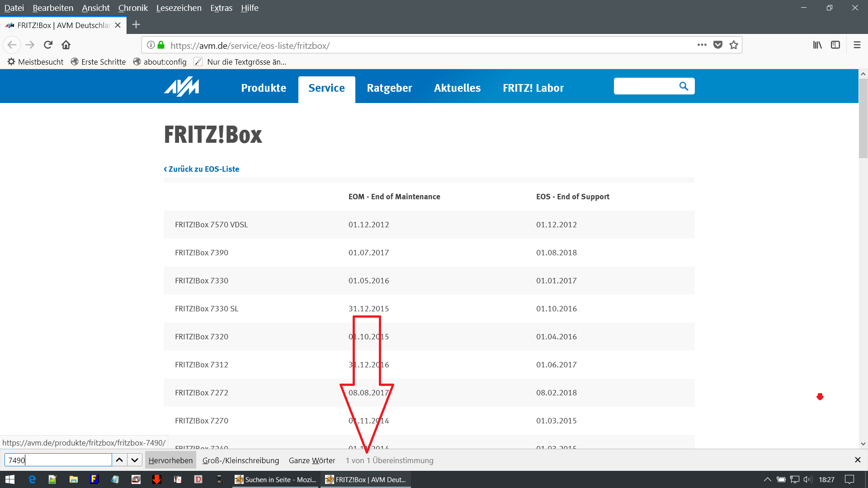Toggle Hervorheben highlight all option
The image size is (868, 488).
[x=170, y=460]
